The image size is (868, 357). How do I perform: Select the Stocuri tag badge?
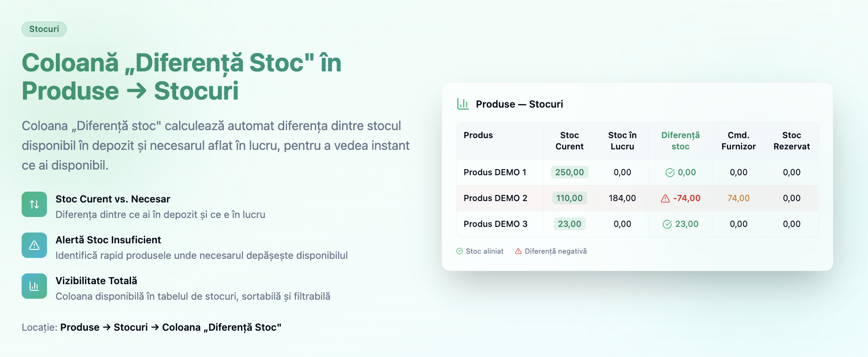44,29
